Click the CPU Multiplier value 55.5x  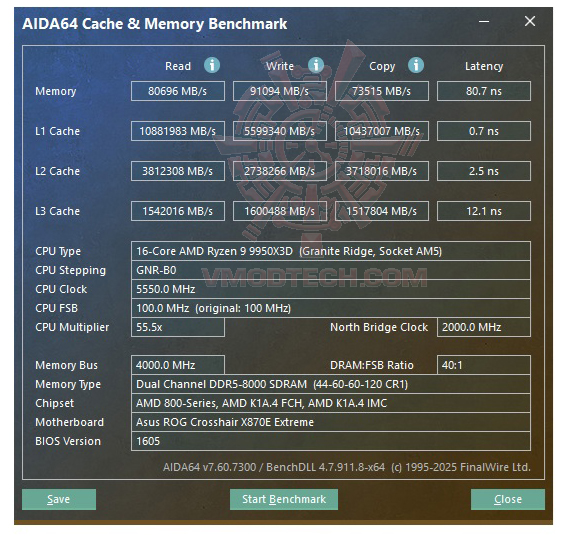178,327
